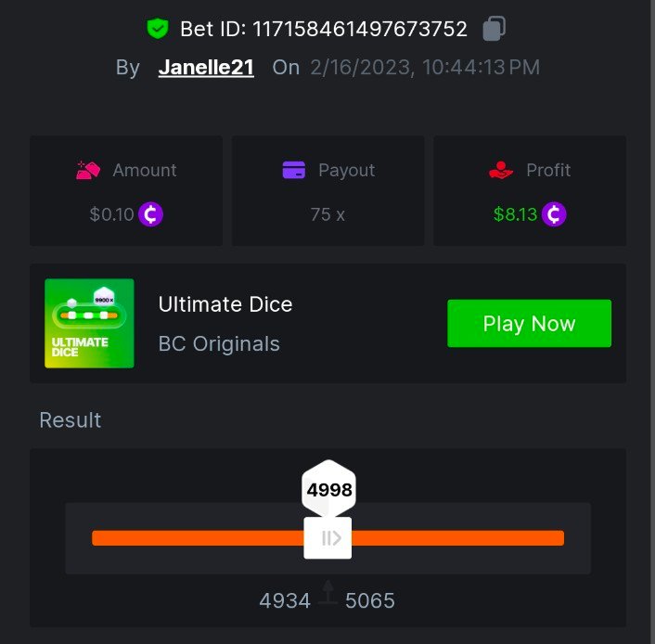This screenshot has width=655, height=644.
Task: Click the green $8.13 profit value
Action: tap(515, 214)
